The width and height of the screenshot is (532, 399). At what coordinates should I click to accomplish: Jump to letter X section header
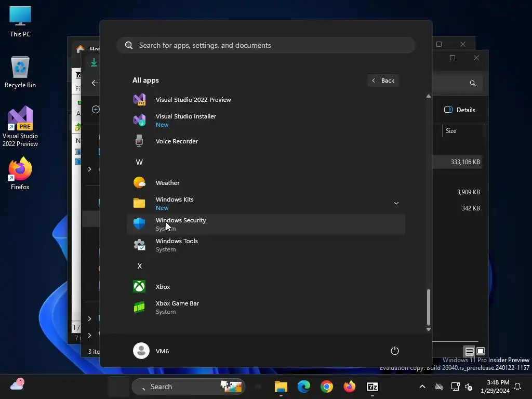pos(139,266)
